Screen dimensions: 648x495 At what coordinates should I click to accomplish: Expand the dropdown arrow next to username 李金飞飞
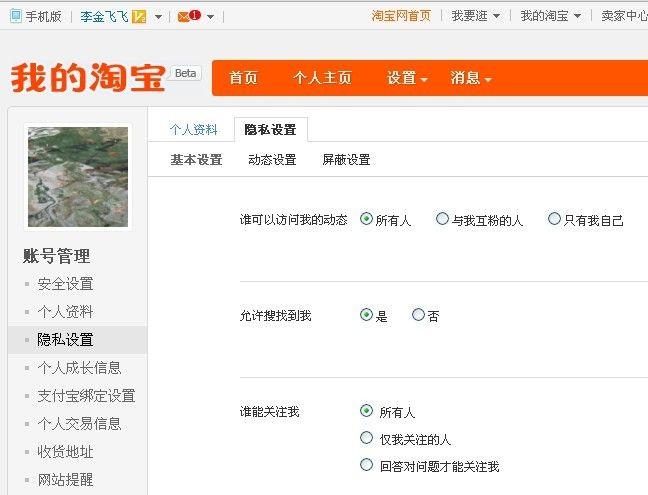click(x=158, y=17)
